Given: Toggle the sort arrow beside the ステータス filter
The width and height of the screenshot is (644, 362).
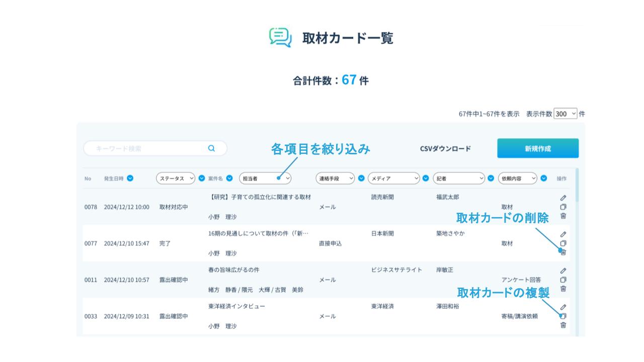Looking at the screenshot, I should pyautogui.click(x=202, y=178).
